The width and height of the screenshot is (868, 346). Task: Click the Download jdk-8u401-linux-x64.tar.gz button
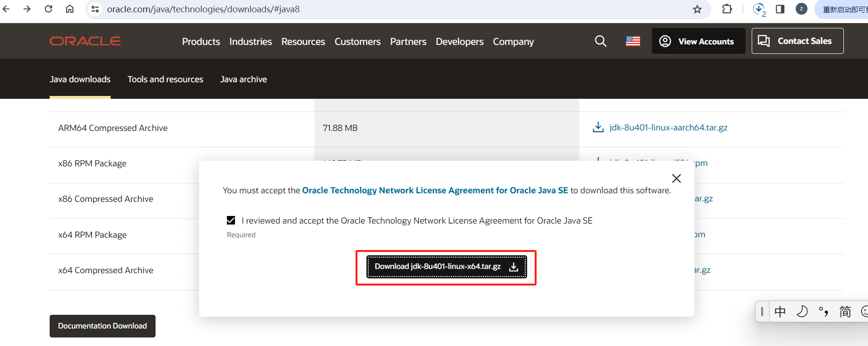tap(446, 267)
